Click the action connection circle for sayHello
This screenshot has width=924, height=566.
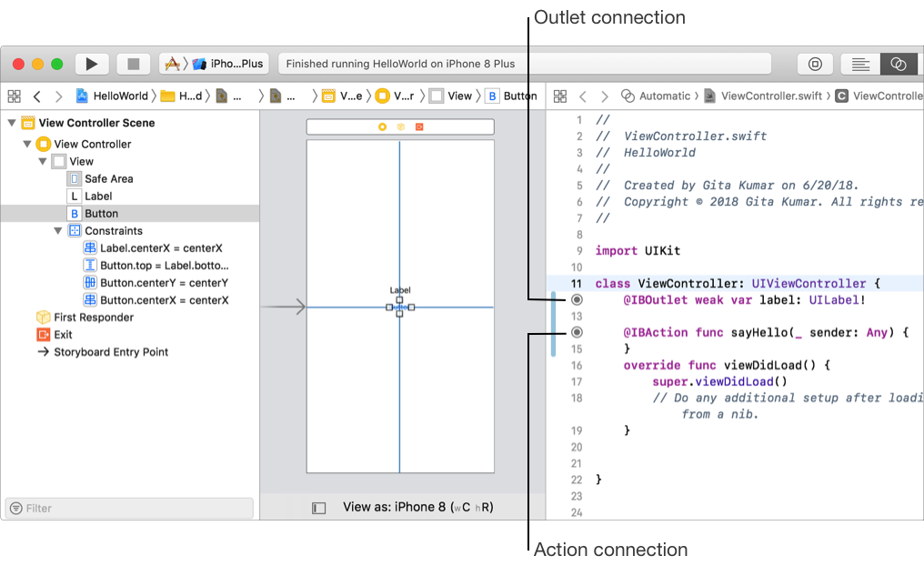(x=577, y=332)
